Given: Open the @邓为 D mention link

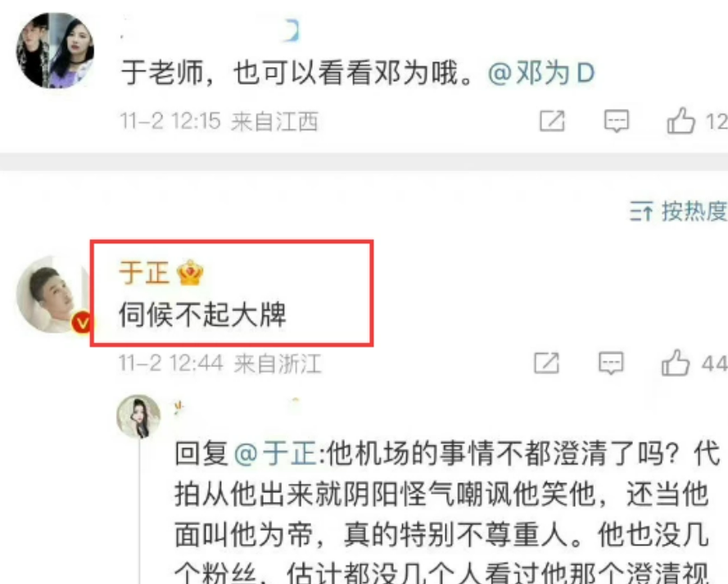Looking at the screenshot, I should tap(541, 74).
